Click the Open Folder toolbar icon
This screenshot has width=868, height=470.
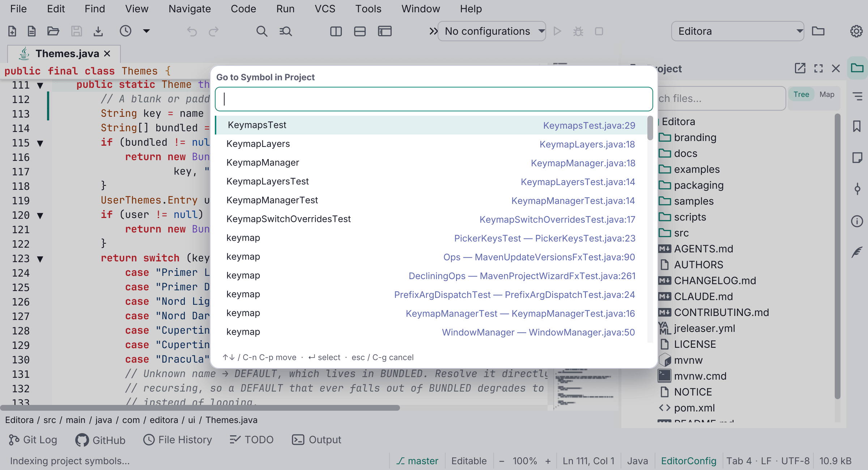pos(53,31)
